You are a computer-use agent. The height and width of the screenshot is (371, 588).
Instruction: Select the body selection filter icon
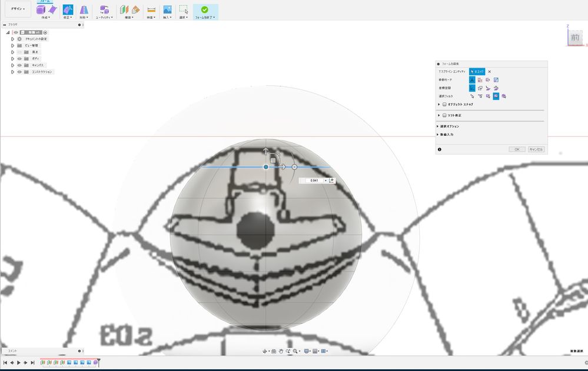[504, 96]
